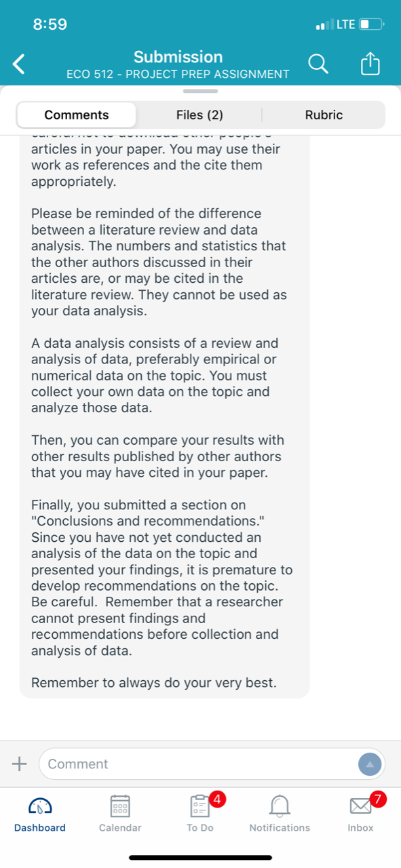Open the Calendar icon
The width and height of the screenshot is (401, 868).
point(120,806)
